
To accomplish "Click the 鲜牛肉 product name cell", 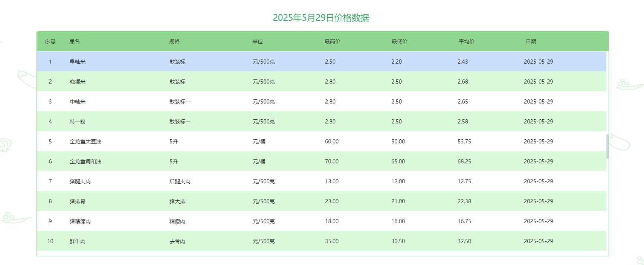I will coord(78,241).
